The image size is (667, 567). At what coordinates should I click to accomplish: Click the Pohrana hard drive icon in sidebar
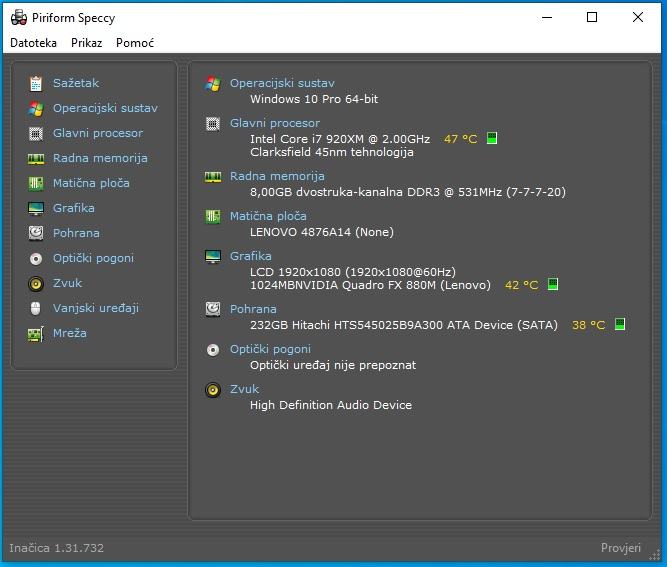[x=36, y=233]
